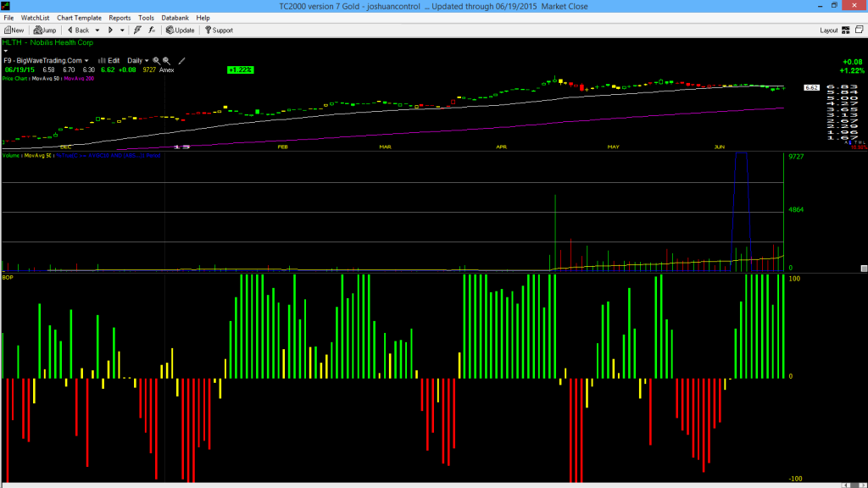Click the New chart toolbar icon
This screenshot has height=488, width=868.
point(14,30)
